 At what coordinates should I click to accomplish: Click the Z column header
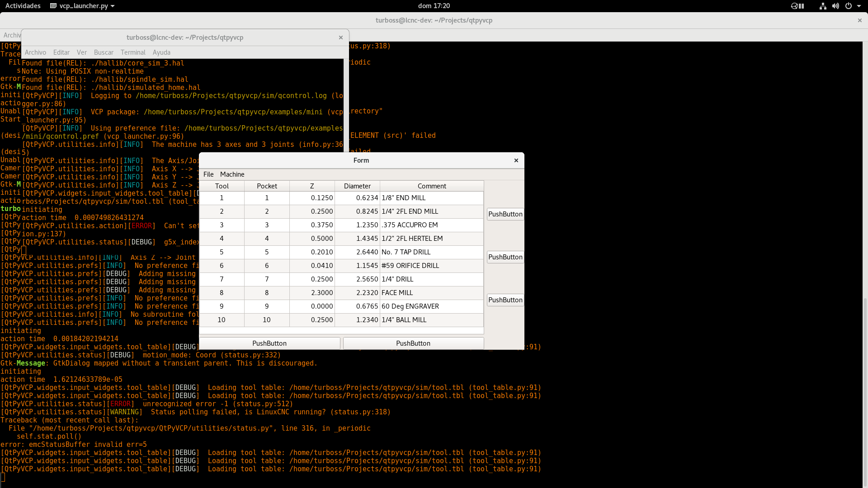tap(312, 186)
